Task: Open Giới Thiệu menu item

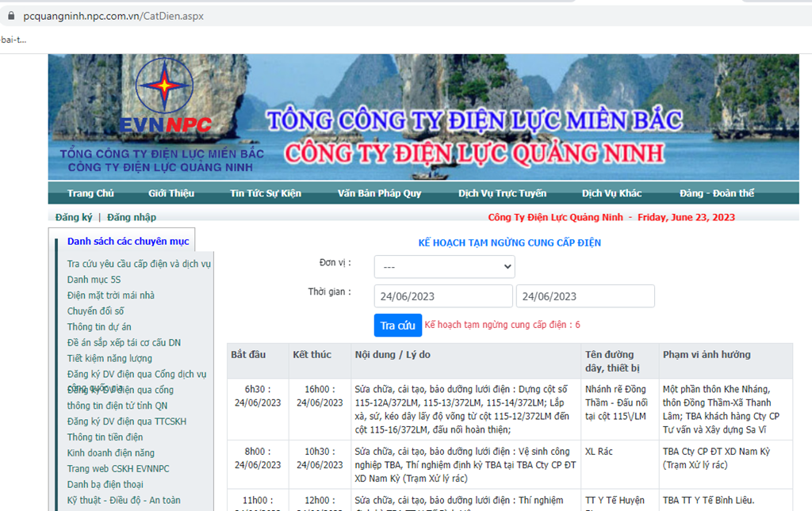Action: point(171,193)
